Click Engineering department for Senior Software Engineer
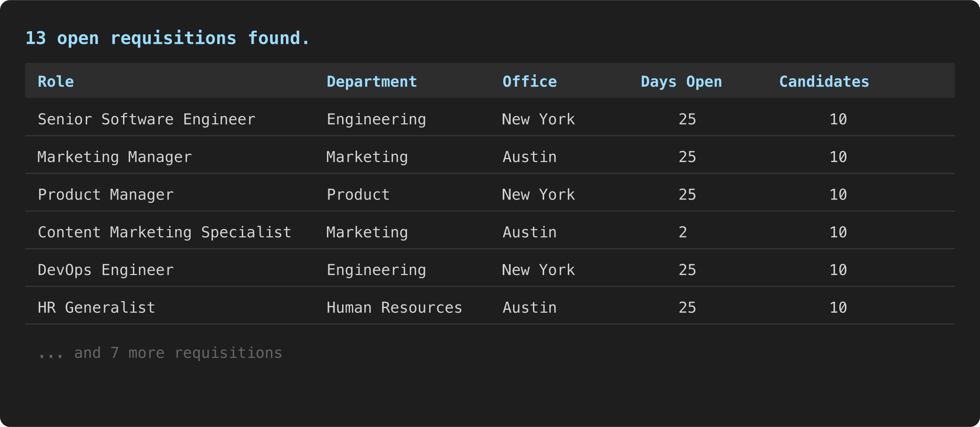 coord(376,119)
